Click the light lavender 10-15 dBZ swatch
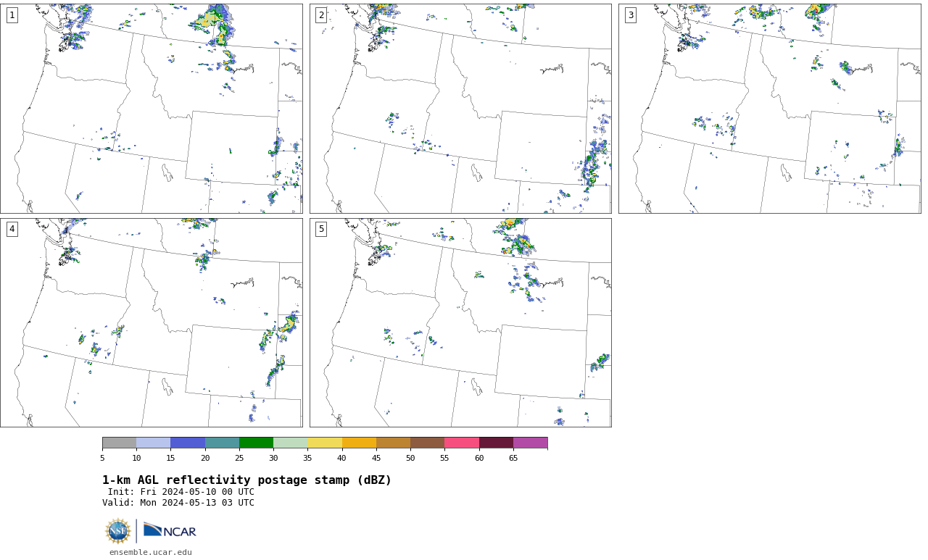928x560 pixels. (x=154, y=443)
